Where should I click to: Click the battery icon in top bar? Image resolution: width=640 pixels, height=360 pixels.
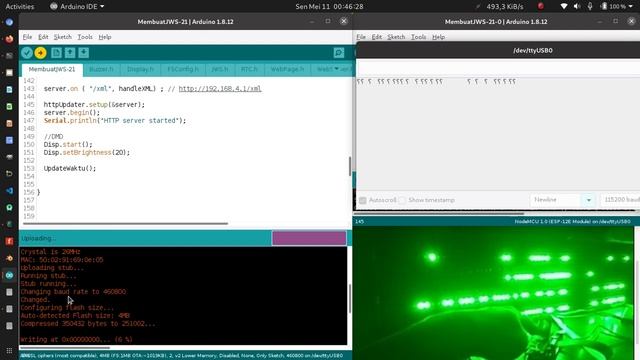coord(604,6)
